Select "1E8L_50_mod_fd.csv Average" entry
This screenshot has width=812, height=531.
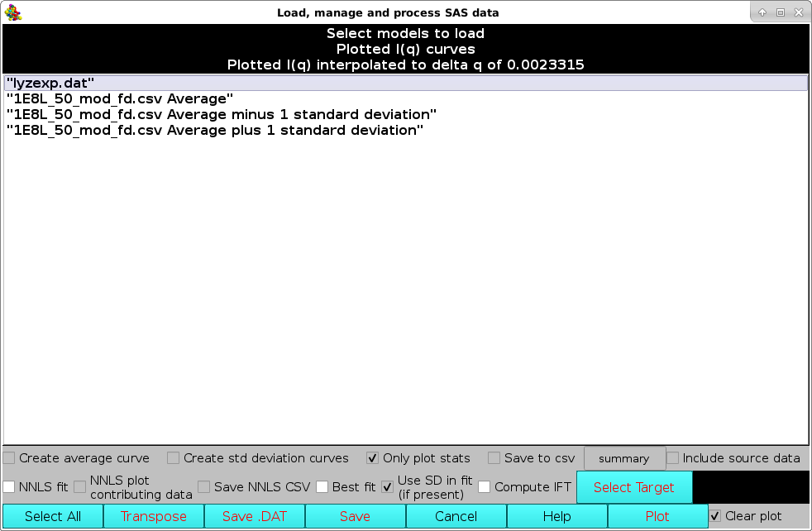click(120, 99)
